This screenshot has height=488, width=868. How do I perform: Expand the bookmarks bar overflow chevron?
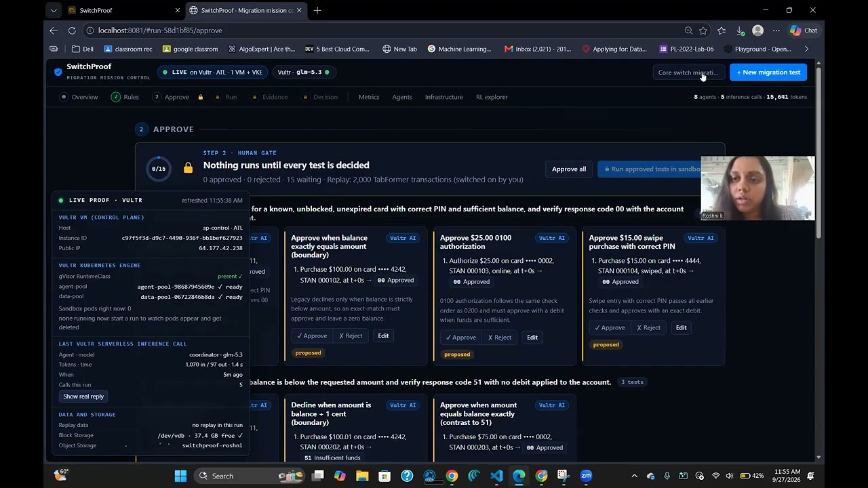pyautogui.click(x=806, y=49)
